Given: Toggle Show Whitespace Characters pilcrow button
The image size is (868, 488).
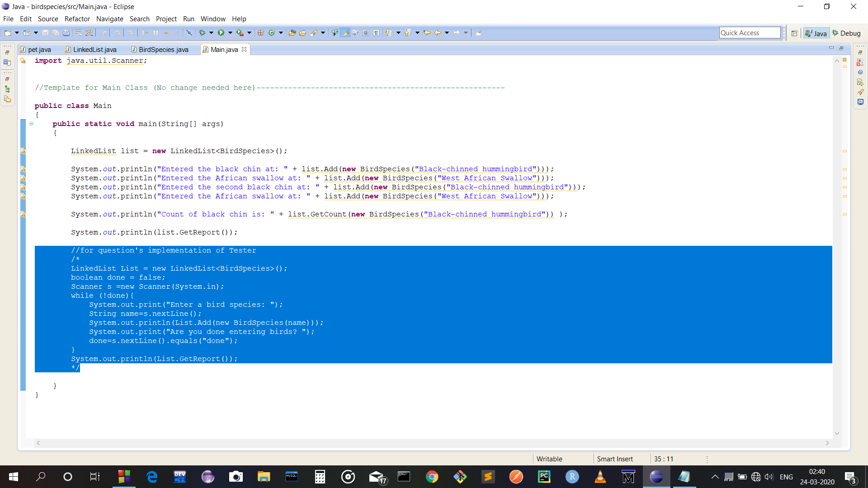Looking at the screenshot, I should (x=376, y=33).
